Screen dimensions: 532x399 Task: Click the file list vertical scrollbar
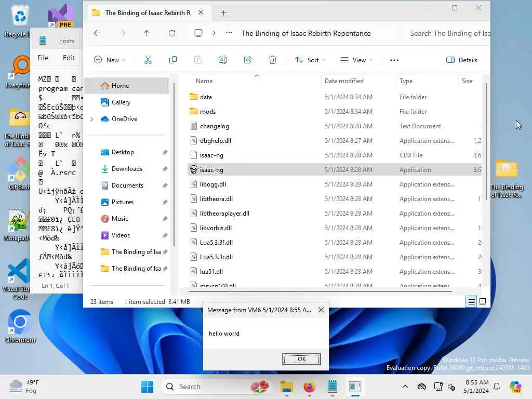click(x=486, y=142)
